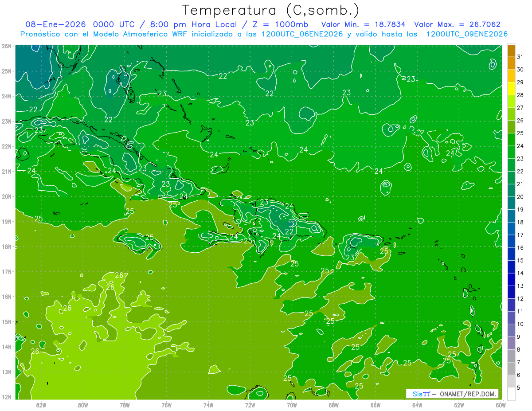
Task: Click the "15N" latitude axis label
Action: coord(7,321)
